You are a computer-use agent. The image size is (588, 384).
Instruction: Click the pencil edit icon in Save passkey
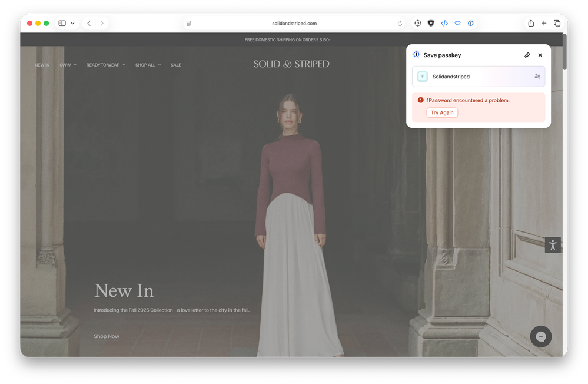[x=527, y=55]
